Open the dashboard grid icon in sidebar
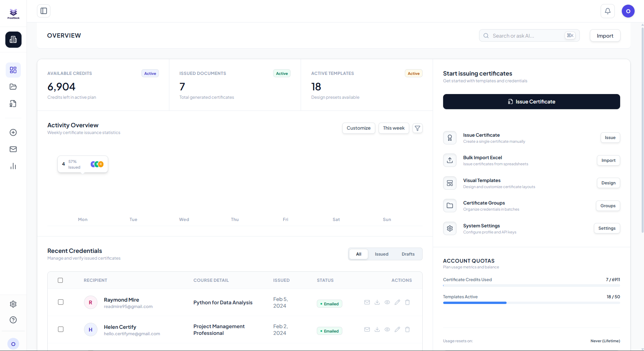 point(13,70)
